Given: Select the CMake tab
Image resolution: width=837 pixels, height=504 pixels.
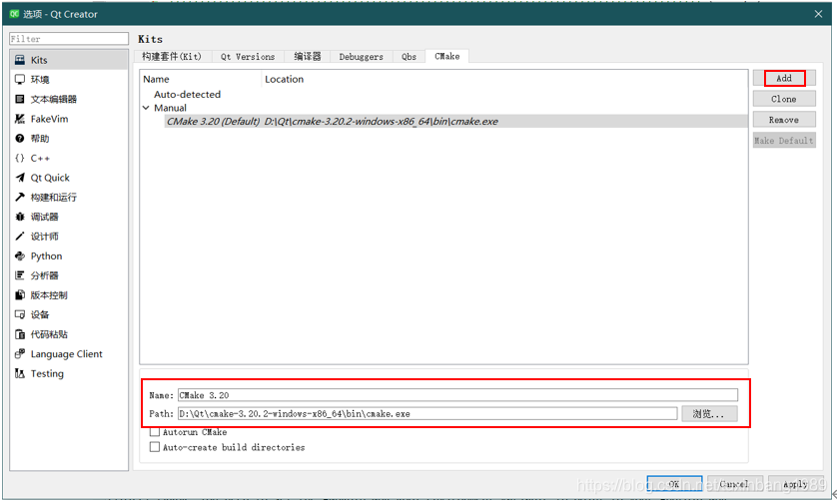Looking at the screenshot, I should click(x=446, y=56).
